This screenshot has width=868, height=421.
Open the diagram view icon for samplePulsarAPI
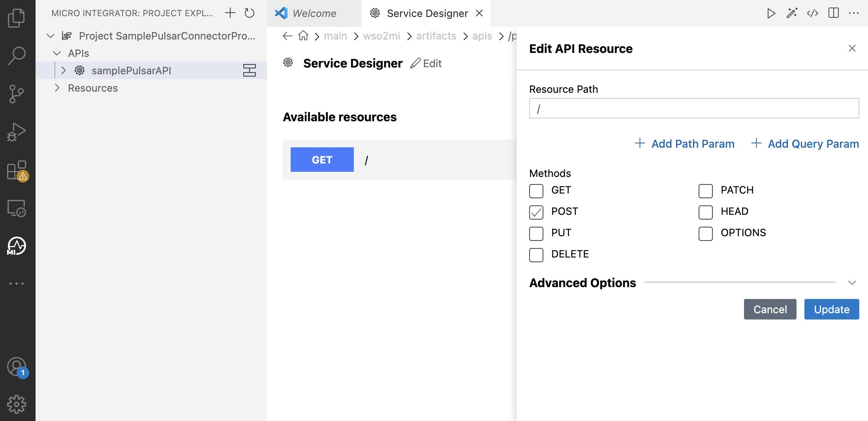[x=250, y=70]
